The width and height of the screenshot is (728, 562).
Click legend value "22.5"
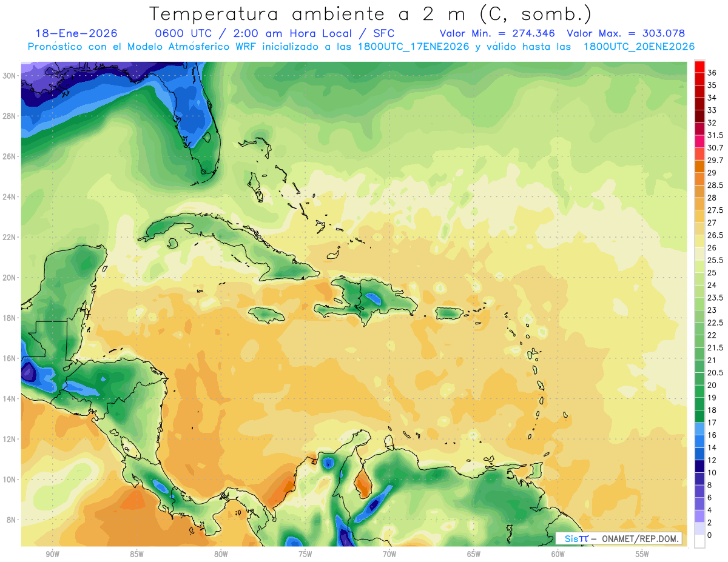[715, 323]
